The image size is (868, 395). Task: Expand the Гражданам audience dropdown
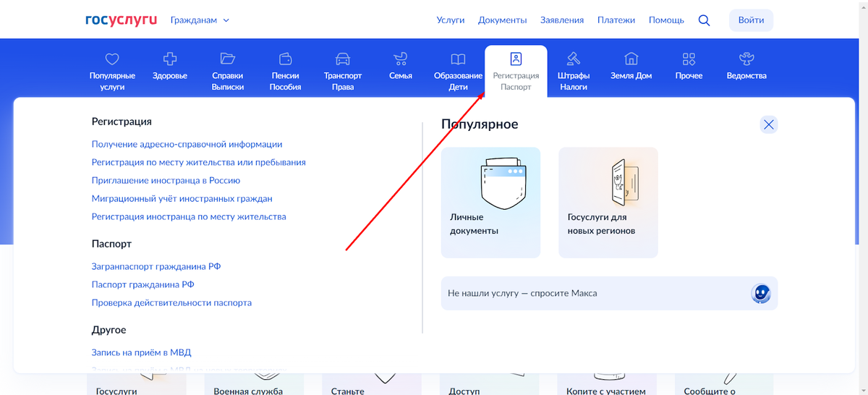click(x=200, y=20)
